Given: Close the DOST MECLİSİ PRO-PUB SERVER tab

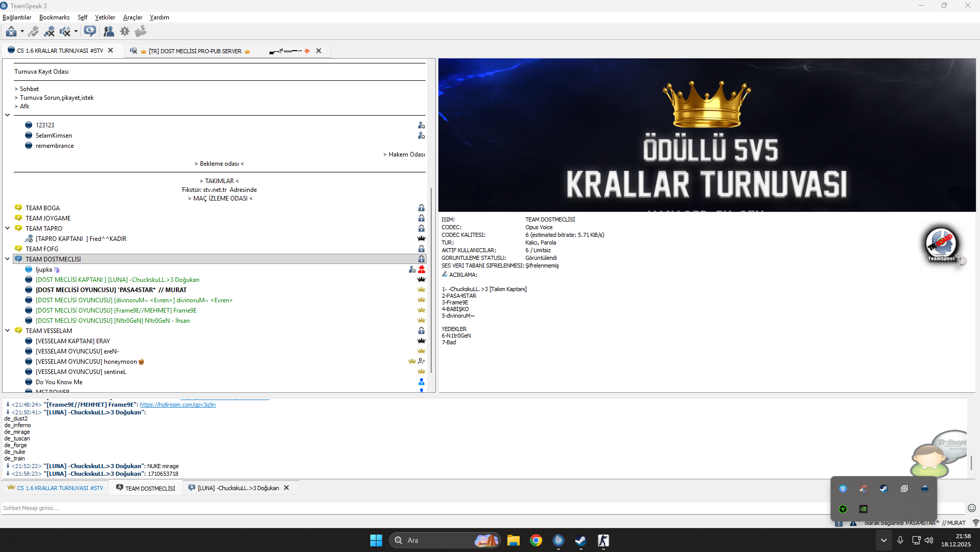Looking at the screenshot, I should [319, 51].
